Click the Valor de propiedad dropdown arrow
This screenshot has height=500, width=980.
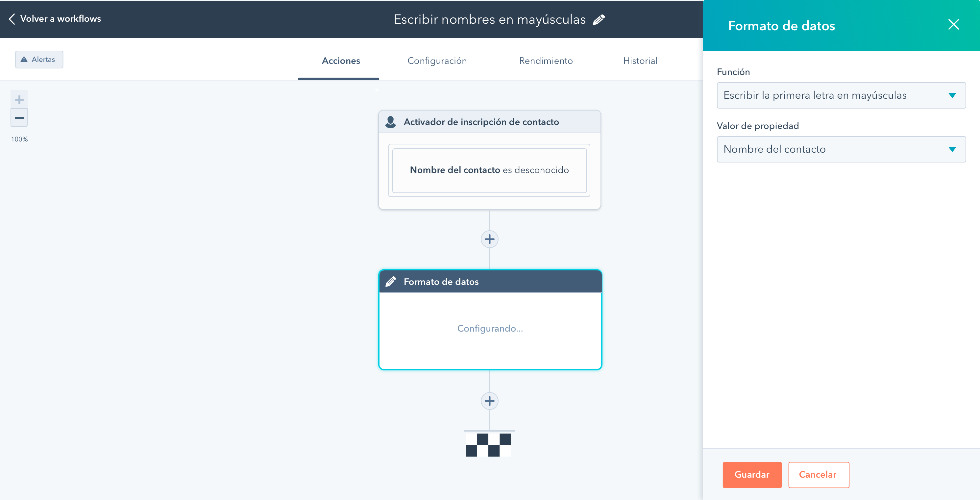952,150
